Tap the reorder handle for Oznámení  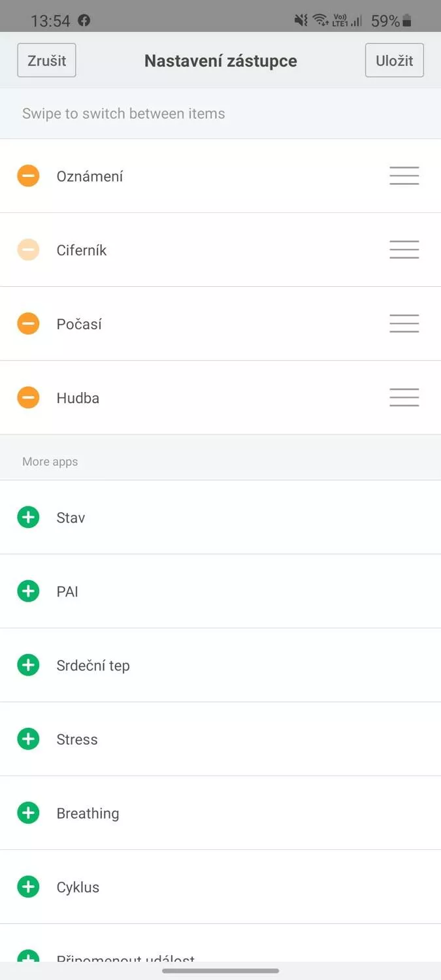[x=404, y=176]
